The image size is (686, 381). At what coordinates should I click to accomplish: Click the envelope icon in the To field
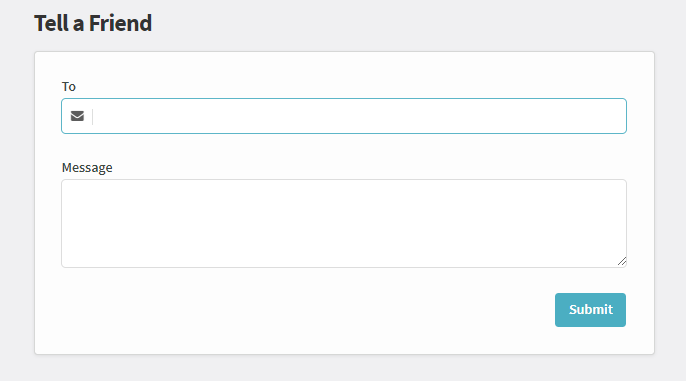click(x=77, y=116)
